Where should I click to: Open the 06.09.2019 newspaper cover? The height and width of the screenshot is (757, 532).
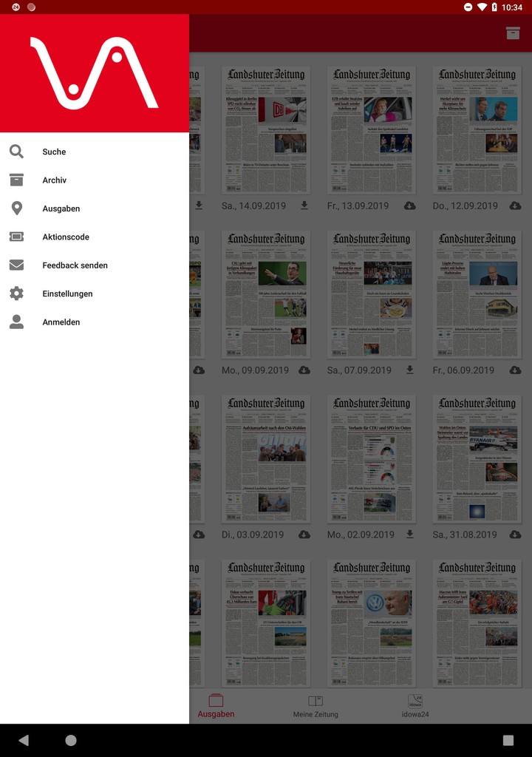coord(477,294)
